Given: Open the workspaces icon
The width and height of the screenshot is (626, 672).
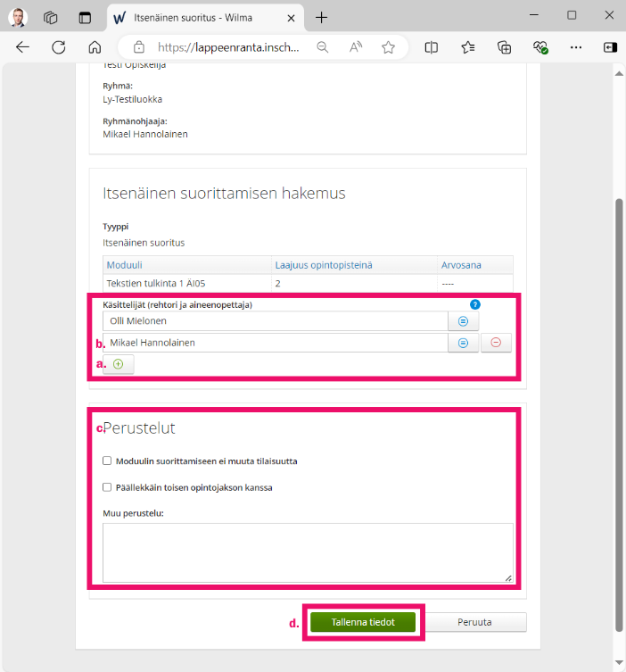Looking at the screenshot, I should click(51, 18).
